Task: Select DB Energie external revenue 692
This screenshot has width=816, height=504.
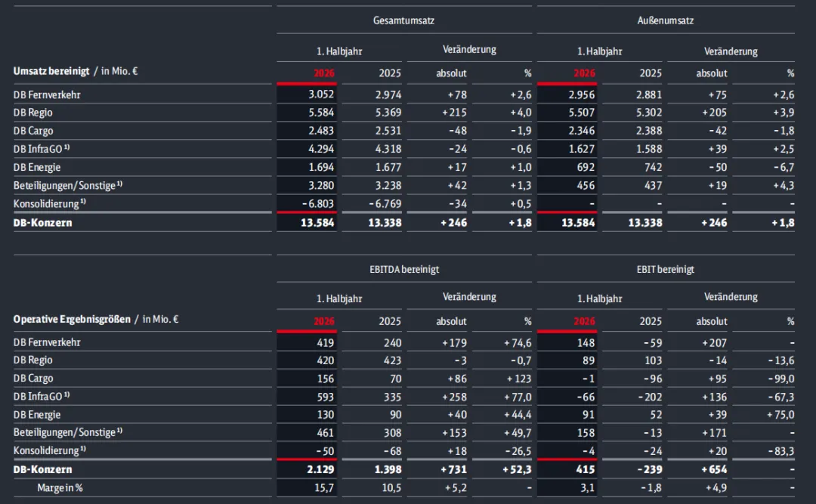Action: click(586, 167)
